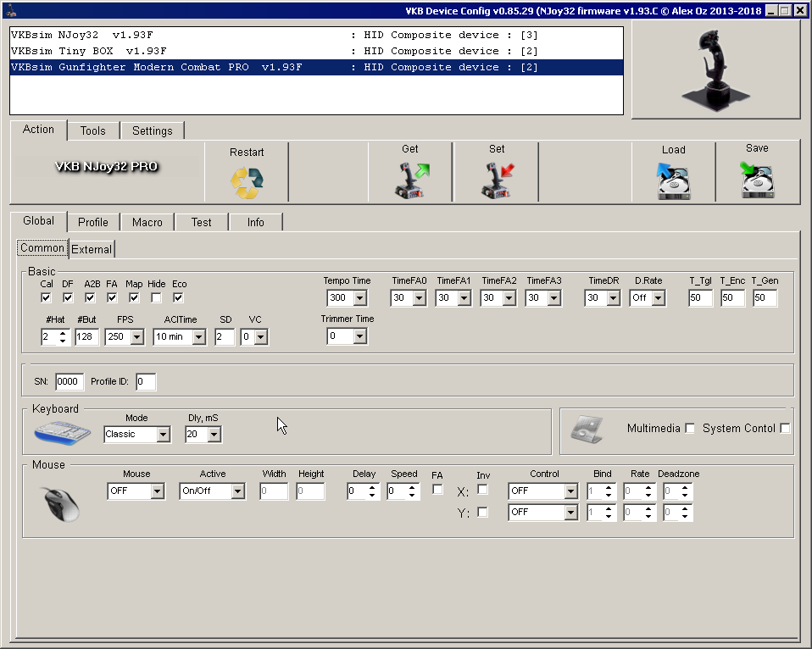Click the SD input field
Viewport: 812px width, 649px height.
click(x=225, y=337)
